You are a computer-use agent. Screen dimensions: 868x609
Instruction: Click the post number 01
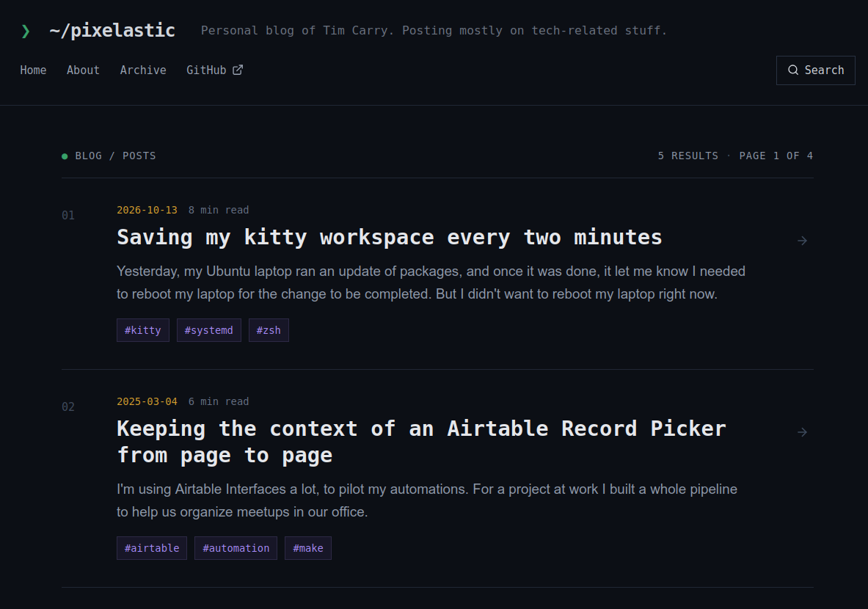(x=68, y=216)
